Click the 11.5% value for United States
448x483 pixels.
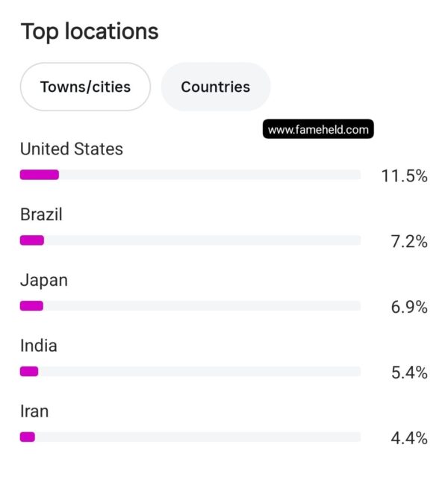[404, 176]
